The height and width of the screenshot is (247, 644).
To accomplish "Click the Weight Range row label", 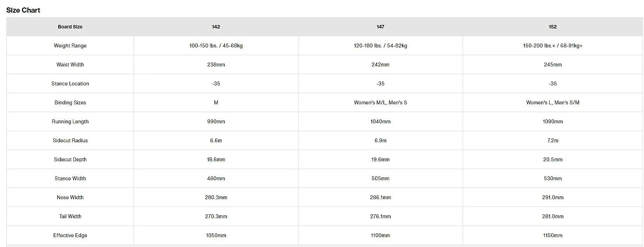I will (x=70, y=46).
